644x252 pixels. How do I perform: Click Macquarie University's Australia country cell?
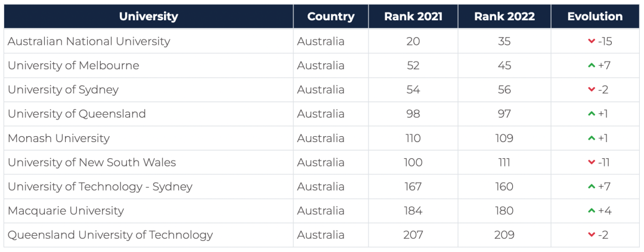pos(321,211)
